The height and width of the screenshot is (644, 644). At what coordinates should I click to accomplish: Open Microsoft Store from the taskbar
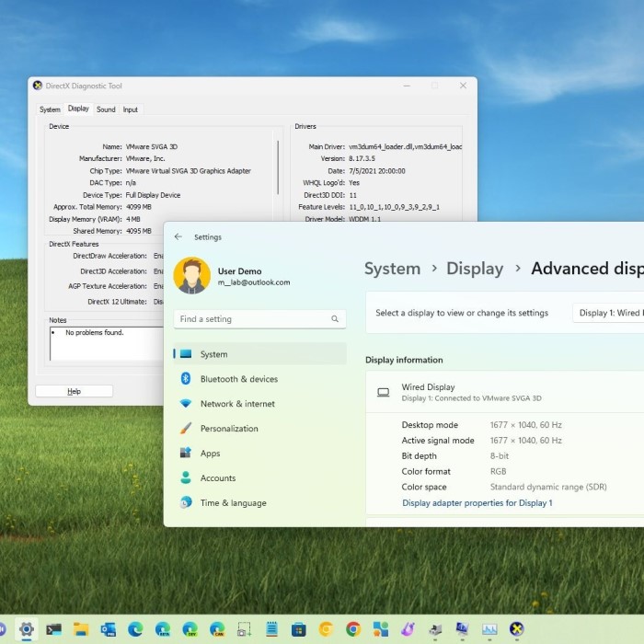298,629
